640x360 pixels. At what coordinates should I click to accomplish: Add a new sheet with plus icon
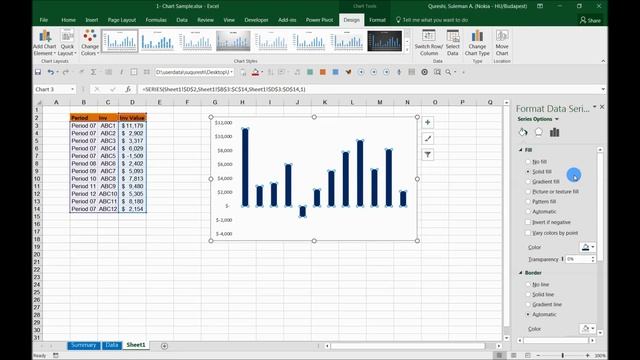click(x=164, y=346)
